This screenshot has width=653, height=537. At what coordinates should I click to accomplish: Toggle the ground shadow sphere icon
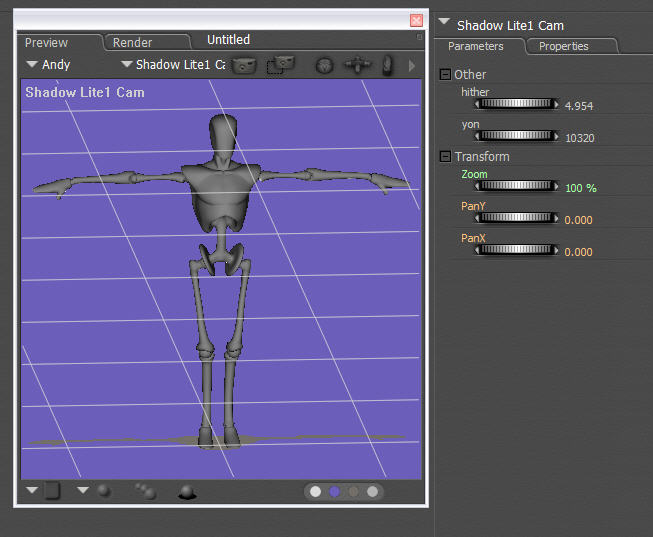click(186, 491)
